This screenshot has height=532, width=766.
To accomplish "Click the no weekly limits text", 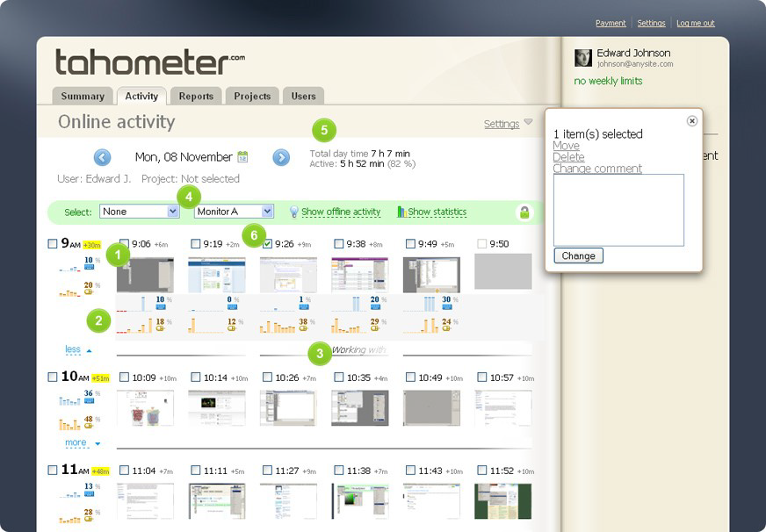I will 608,81.
